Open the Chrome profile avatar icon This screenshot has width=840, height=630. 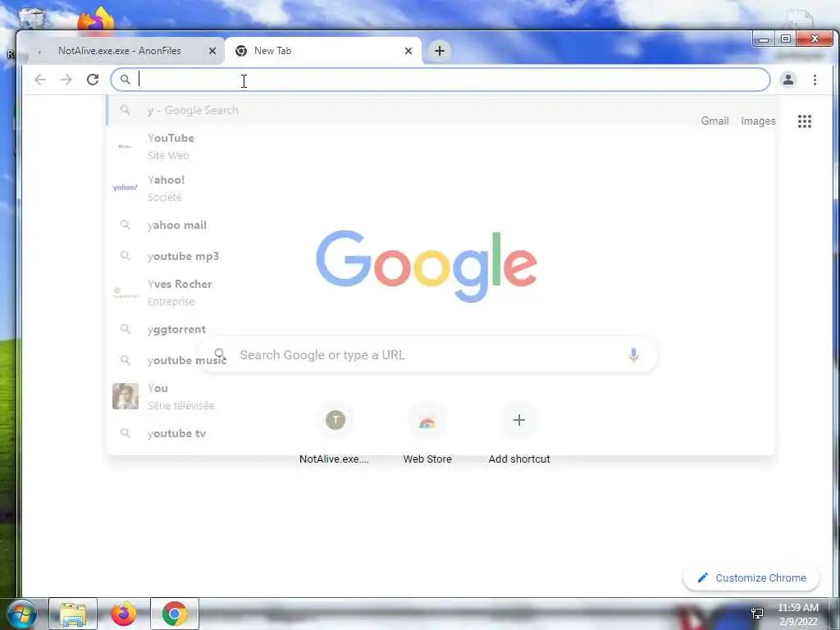click(788, 80)
